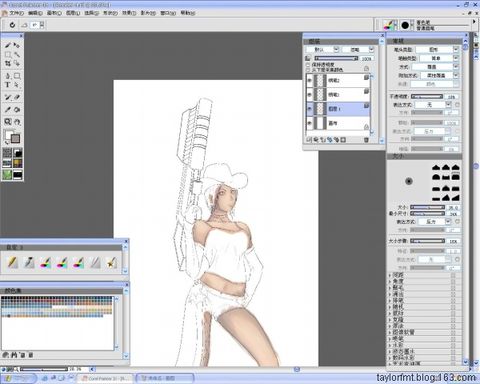This screenshot has width=480, height=384.
Task: Toggle the pick up underlying color checkbox
Action: 308,70
